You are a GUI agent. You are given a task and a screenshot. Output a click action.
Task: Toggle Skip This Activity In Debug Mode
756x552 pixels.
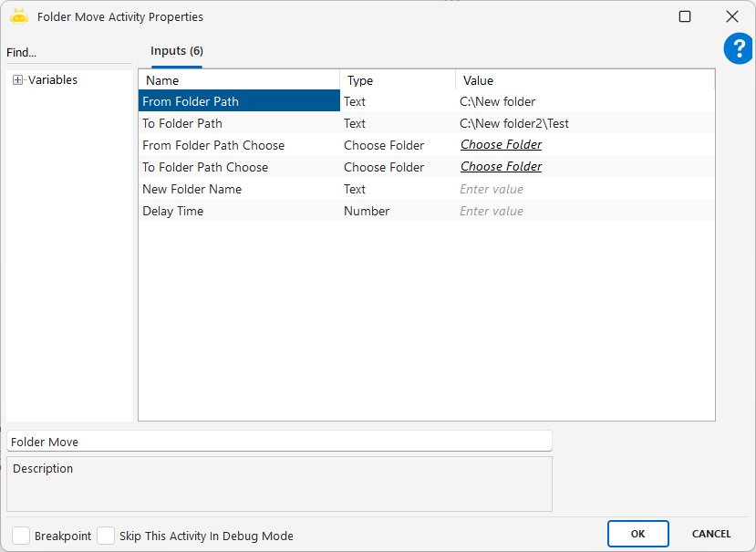click(x=106, y=536)
